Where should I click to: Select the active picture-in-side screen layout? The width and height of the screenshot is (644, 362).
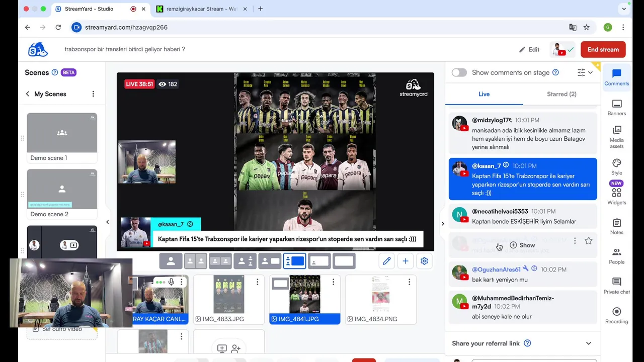tap(294, 261)
